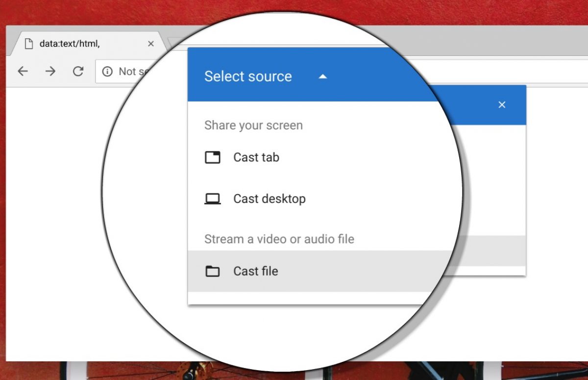Switch to the data:text/html, tab
The height and width of the screenshot is (380, 588).
(x=70, y=44)
